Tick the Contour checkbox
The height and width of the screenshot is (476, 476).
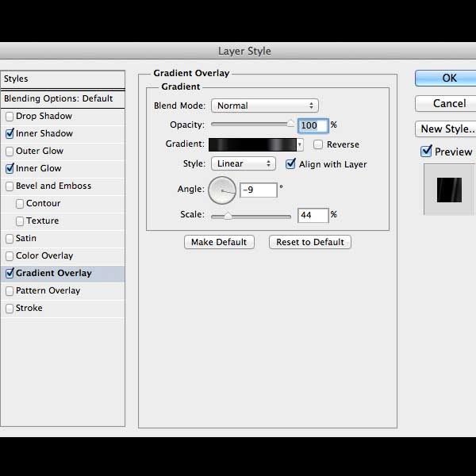click(20, 204)
